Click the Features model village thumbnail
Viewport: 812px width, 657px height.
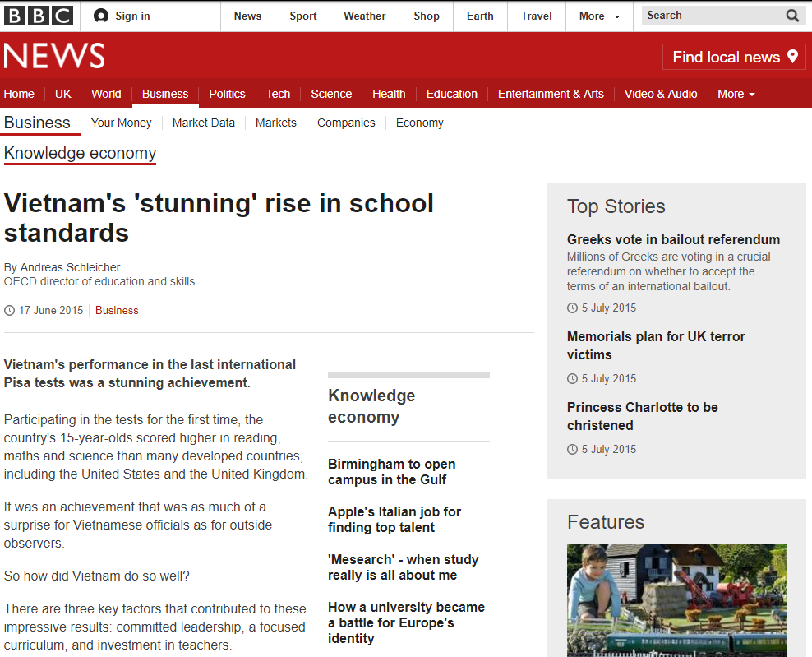[x=676, y=600]
